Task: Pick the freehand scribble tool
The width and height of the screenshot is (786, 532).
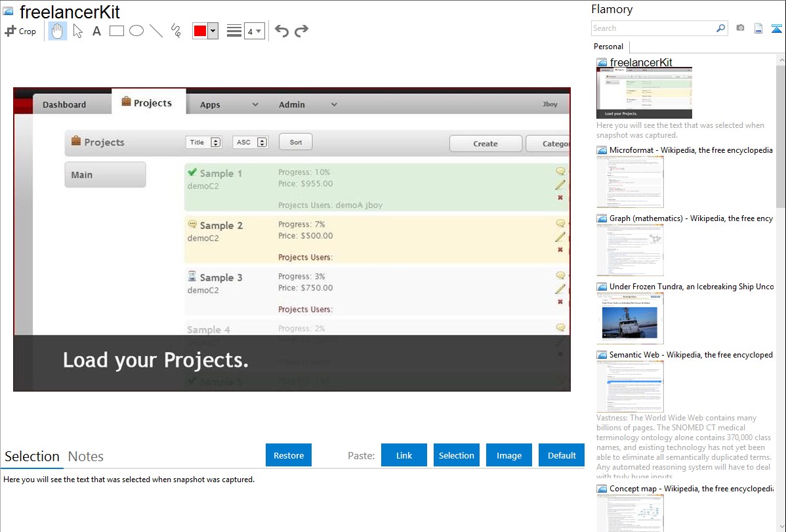Action: coord(176,31)
